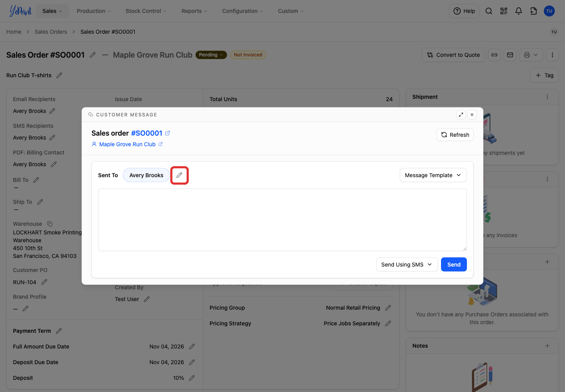Open the Production menu

click(94, 11)
